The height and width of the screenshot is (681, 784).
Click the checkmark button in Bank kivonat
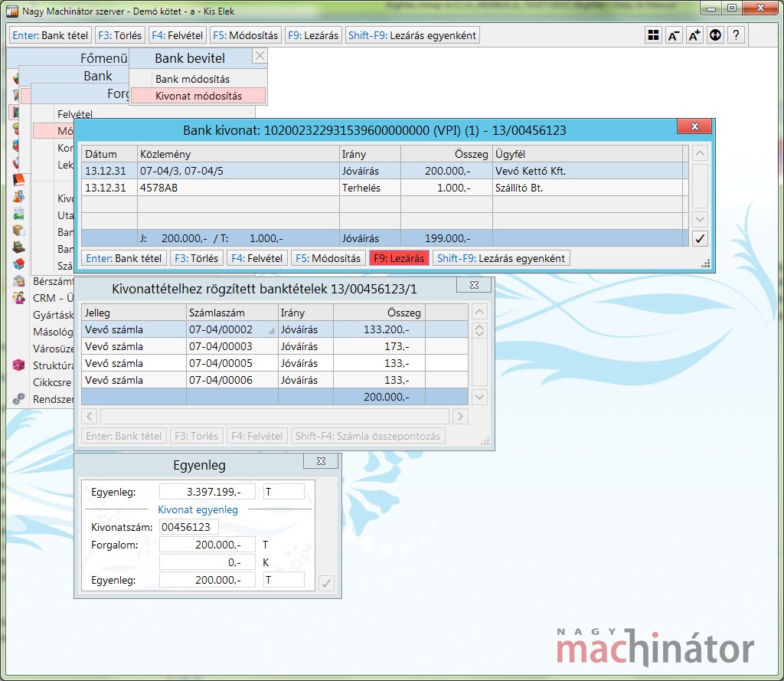coord(699,238)
